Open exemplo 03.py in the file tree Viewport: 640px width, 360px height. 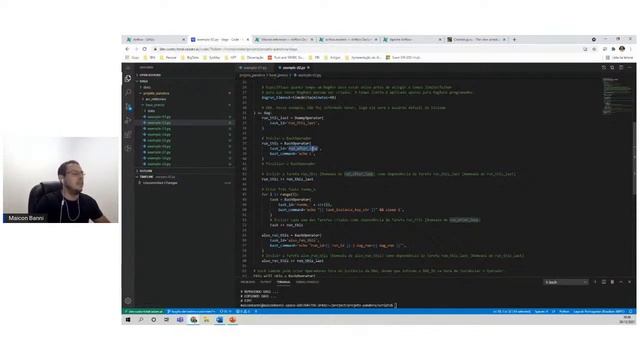coord(185,129)
